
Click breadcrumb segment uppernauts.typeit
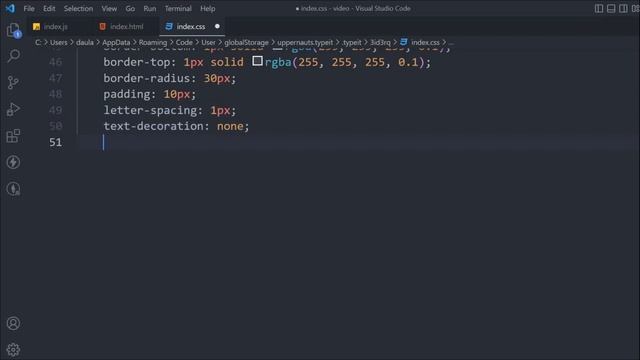(x=305, y=42)
